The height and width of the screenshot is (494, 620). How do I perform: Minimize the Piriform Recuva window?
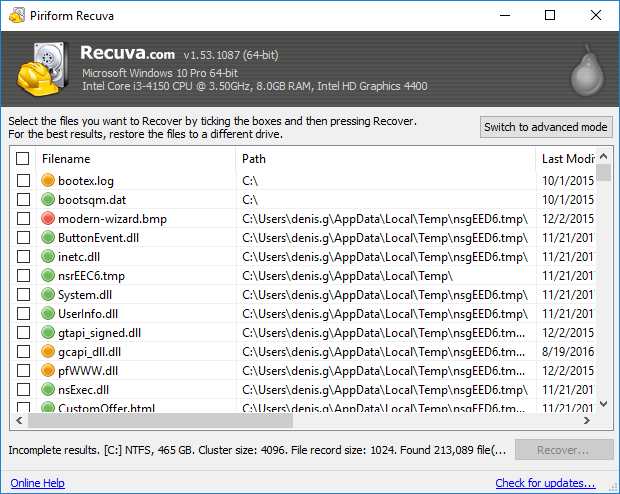(x=505, y=15)
